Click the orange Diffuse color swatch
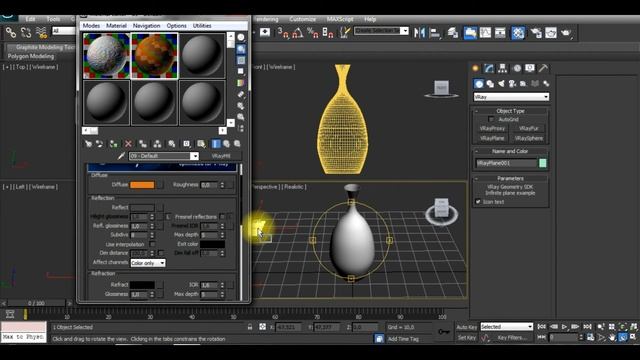640x360 pixels. click(142, 185)
